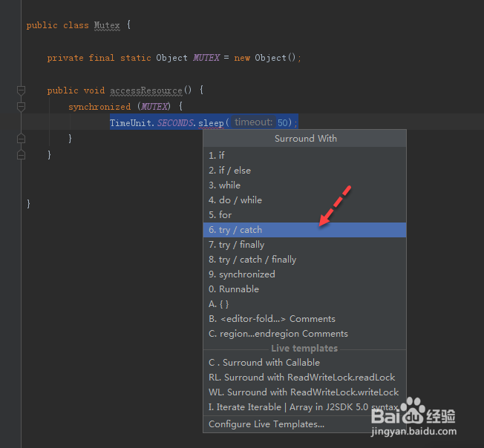Select 'Surround with Callable' live template
The image size is (484, 448).
click(304, 363)
